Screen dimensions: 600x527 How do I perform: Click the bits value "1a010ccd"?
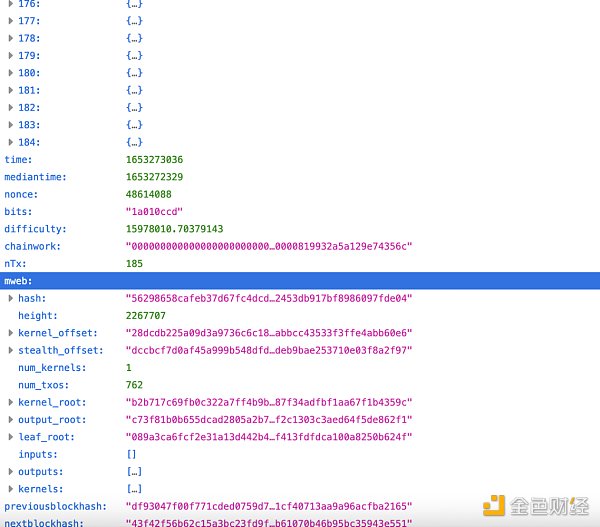(153, 211)
